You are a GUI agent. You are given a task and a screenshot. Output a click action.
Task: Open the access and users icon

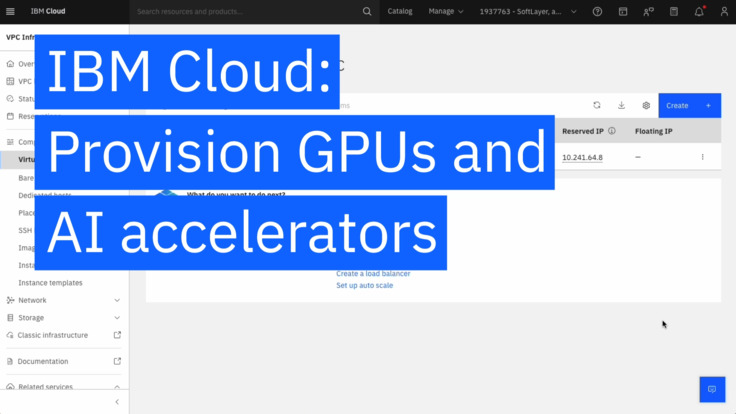click(648, 11)
